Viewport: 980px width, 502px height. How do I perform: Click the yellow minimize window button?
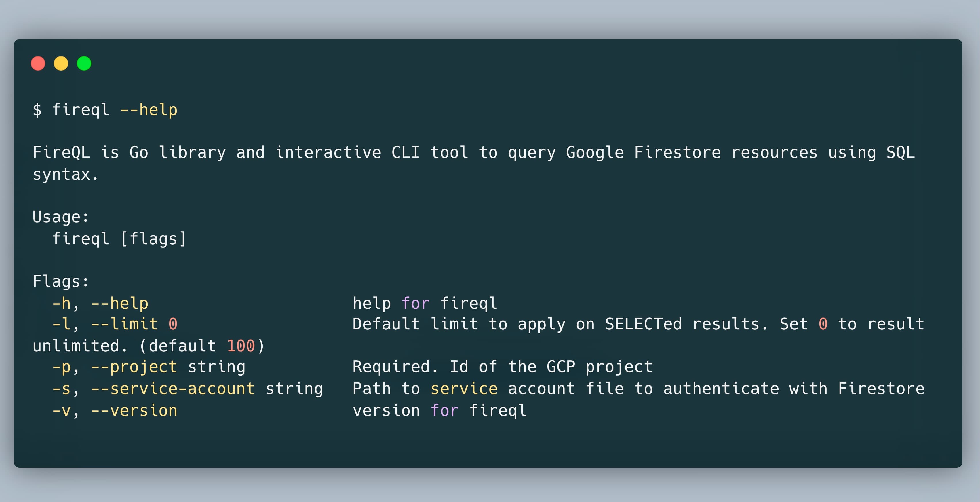point(61,63)
